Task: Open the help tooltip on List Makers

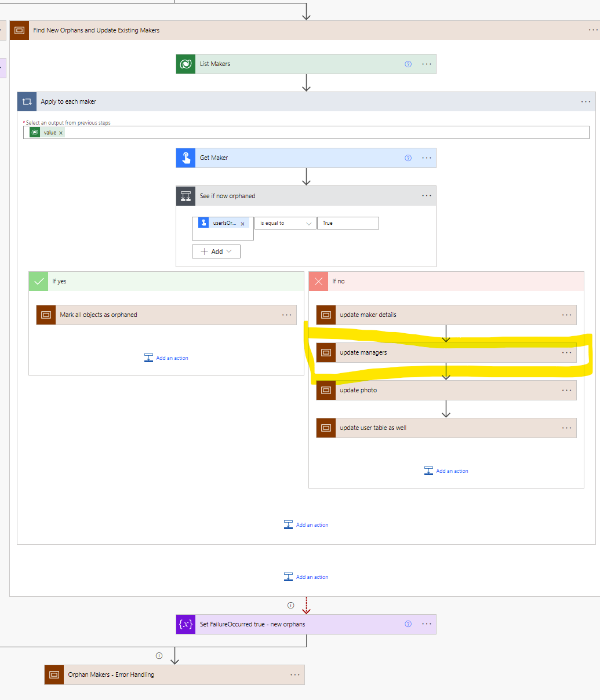Action: pos(408,64)
